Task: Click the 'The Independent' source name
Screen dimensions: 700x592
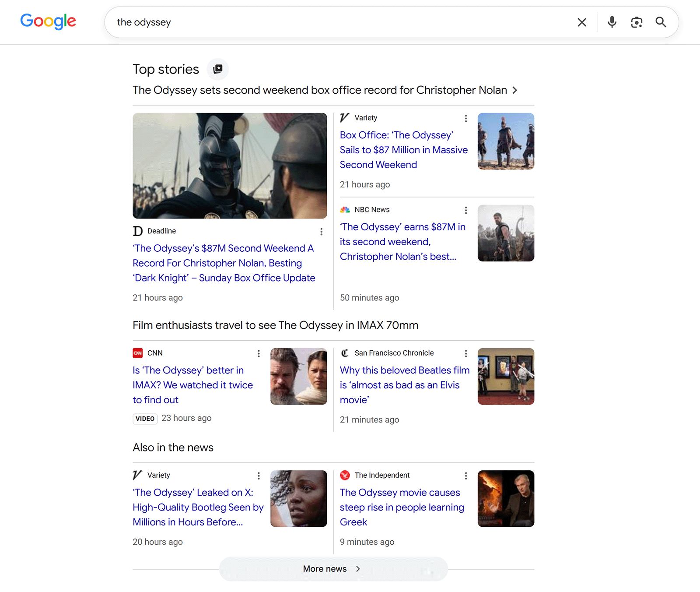Action: click(382, 475)
